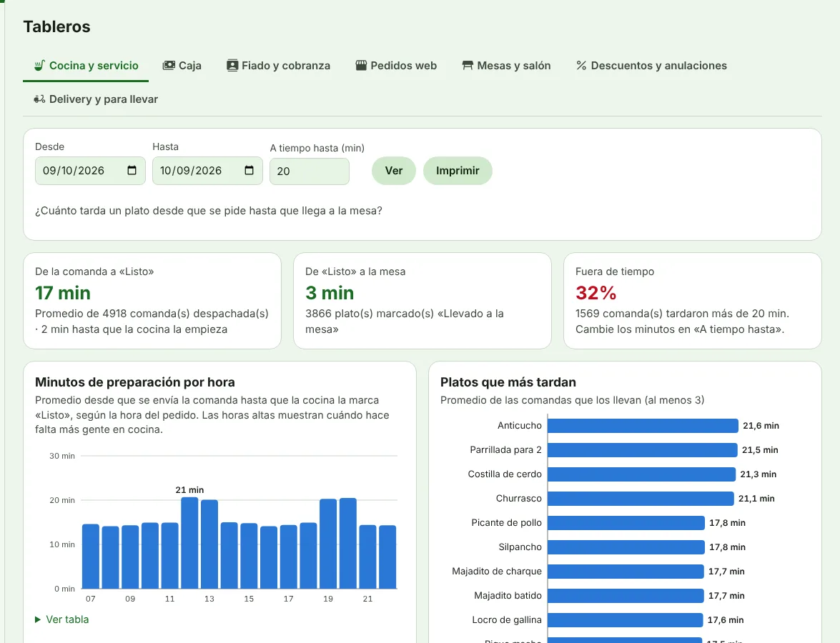Click the ladle icon beside Cocina y servicio
Viewport: 840px width, 643px height.
[x=39, y=65]
